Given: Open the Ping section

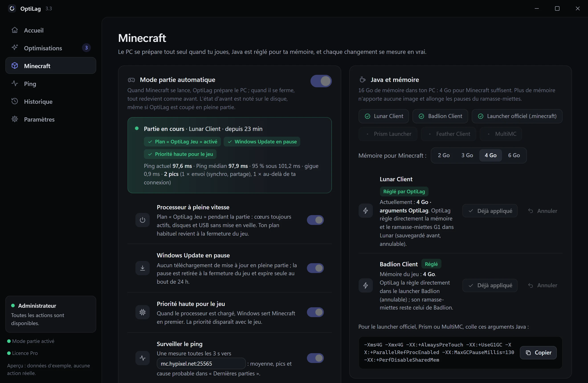Looking at the screenshot, I should click(x=51, y=84).
